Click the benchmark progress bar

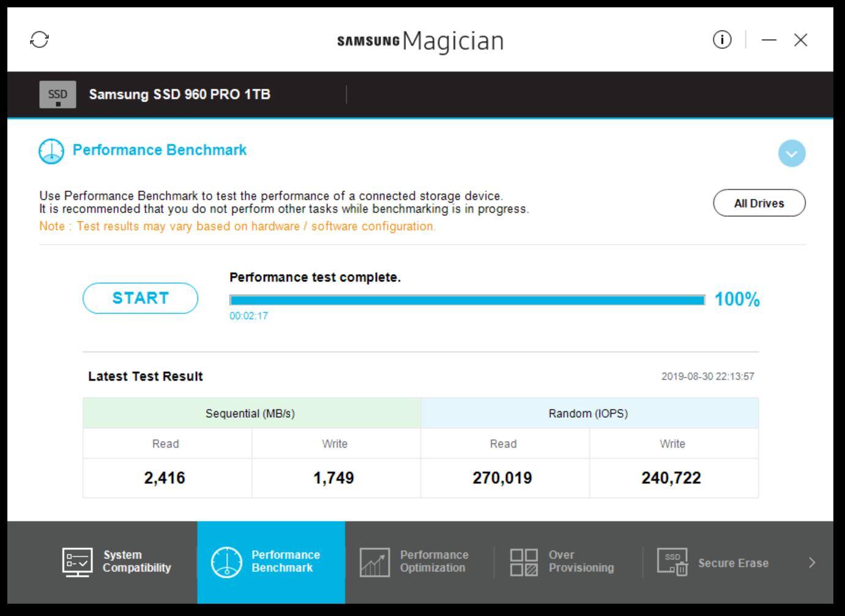pyautogui.click(x=467, y=300)
